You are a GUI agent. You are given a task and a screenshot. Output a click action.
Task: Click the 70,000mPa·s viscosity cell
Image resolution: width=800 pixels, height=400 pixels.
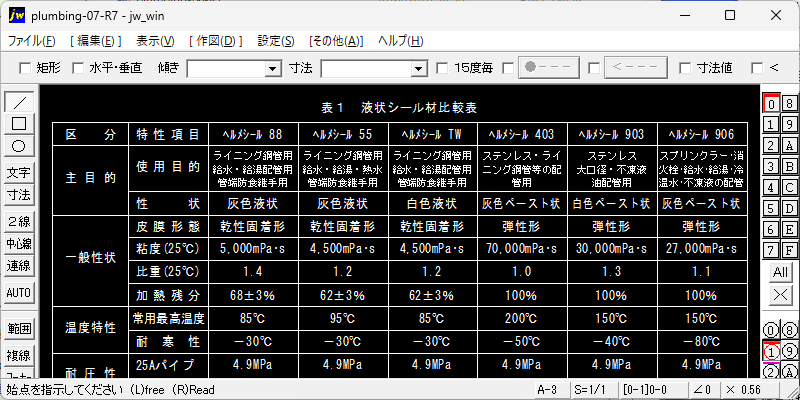click(x=522, y=249)
